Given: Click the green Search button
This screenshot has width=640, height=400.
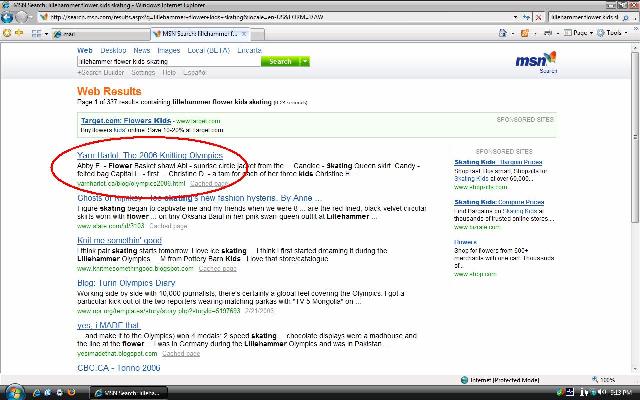Looking at the screenshot, I should click(x=280, y=61).
